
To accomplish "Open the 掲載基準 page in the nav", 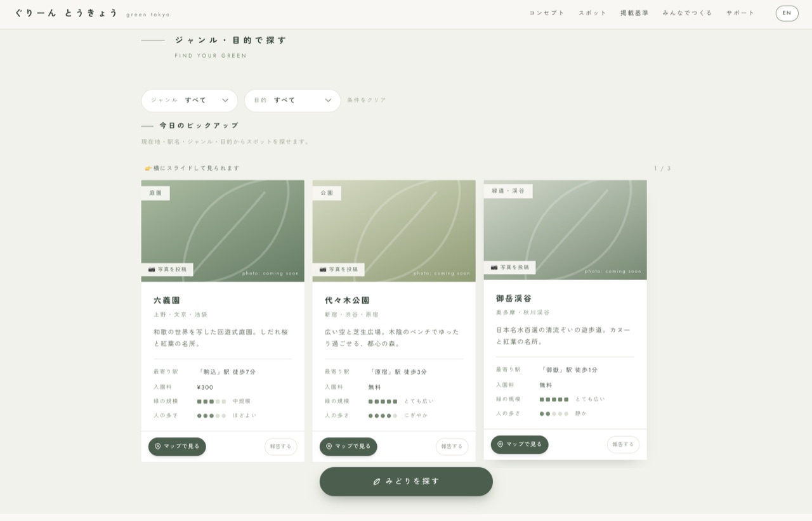I will click(634, 13).
